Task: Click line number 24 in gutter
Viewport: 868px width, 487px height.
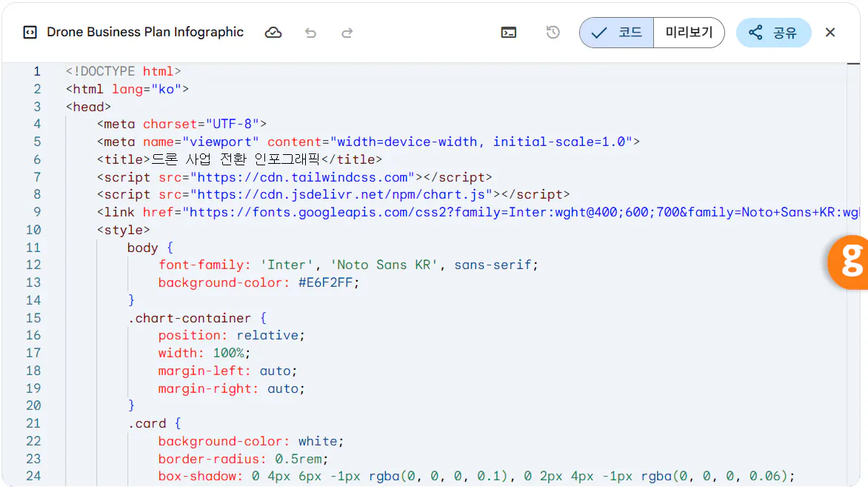Action: (x=33, y=476)
